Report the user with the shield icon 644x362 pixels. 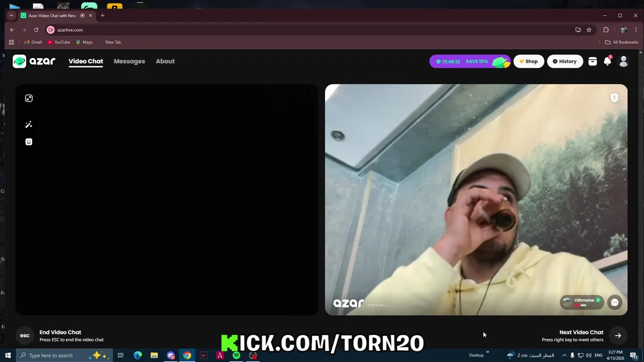point(614,98)
